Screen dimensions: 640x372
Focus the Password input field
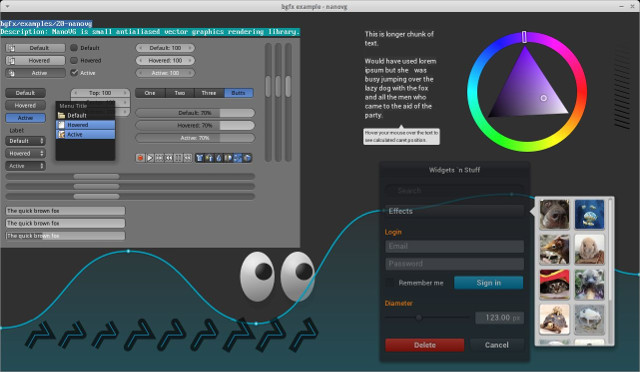[454, 264]
